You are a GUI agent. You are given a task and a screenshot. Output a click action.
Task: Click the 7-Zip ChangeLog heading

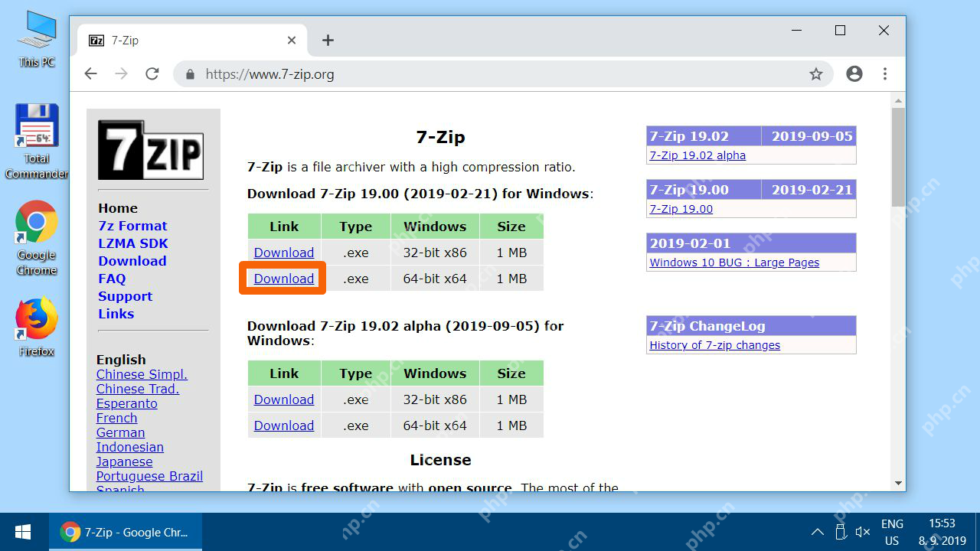pos(707,326)
